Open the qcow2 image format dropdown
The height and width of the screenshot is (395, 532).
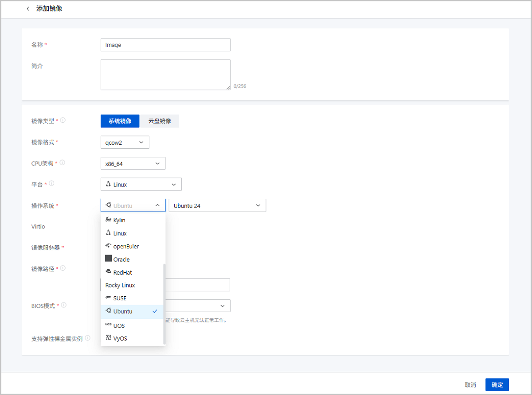click(125, 142)
